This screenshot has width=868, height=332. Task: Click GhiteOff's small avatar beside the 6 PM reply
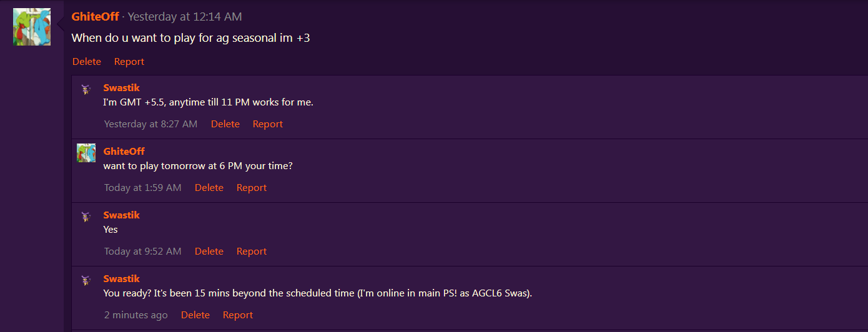(86, 153)
